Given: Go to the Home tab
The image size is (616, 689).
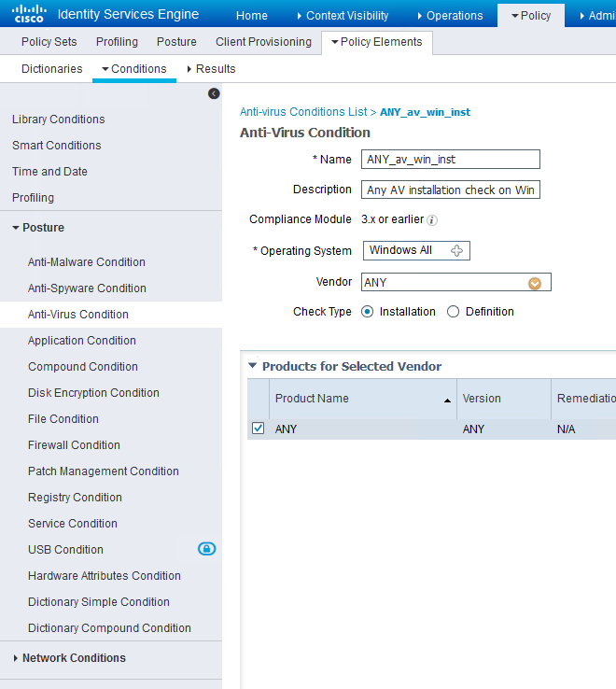Looking at the screenshot, I should point(252,16).
